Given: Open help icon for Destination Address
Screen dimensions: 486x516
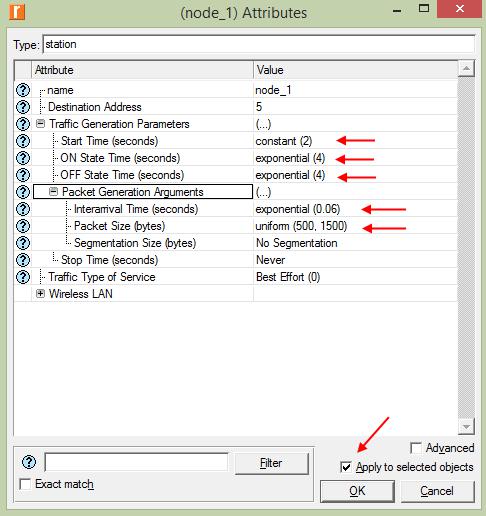Looking at the screenshot, I should pos(23,107).
